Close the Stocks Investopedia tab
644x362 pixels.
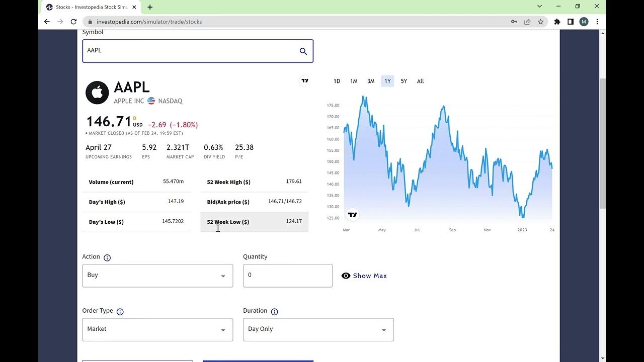point(134,7)
